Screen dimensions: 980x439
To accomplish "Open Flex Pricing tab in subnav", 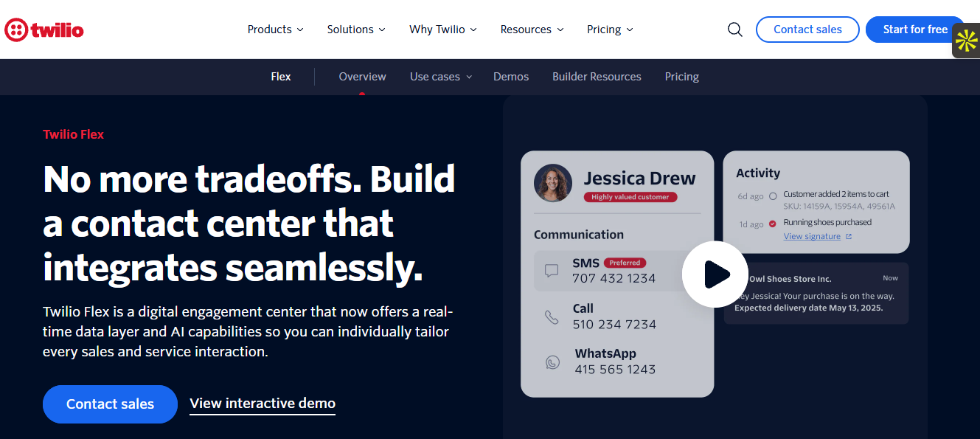I will pyautogui.click(x=682, y=77).
